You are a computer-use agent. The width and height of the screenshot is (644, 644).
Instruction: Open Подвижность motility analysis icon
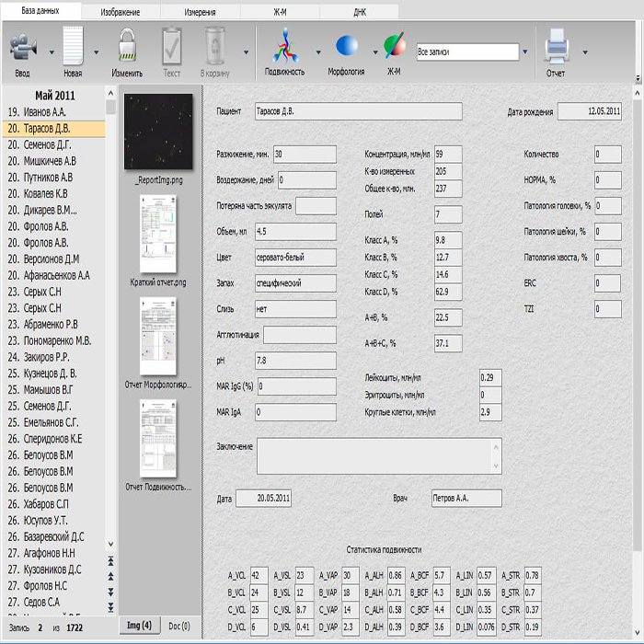284,46
